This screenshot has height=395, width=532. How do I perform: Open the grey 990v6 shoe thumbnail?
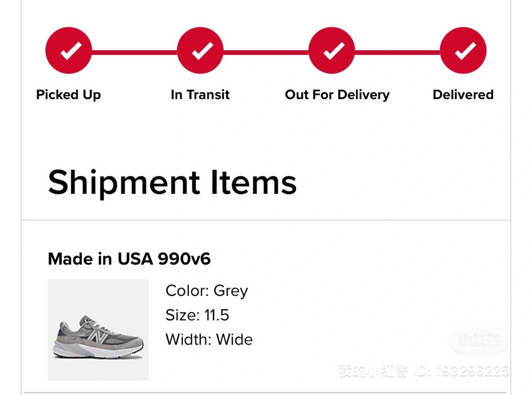point(98,329)
